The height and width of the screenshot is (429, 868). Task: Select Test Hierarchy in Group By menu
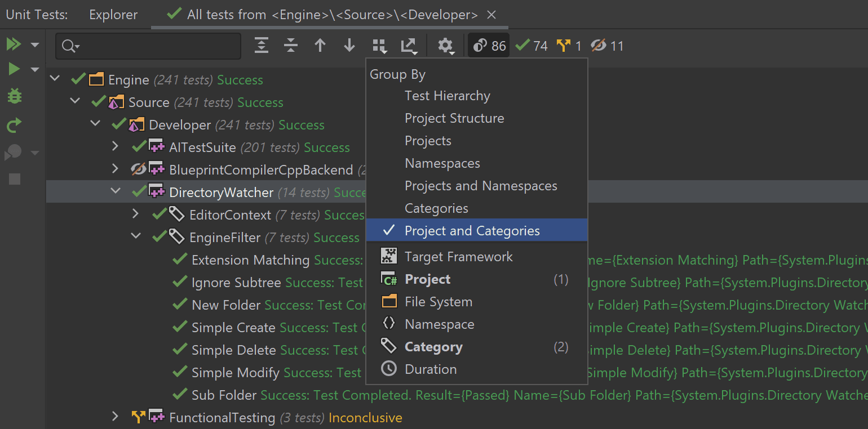click(447, 96)
